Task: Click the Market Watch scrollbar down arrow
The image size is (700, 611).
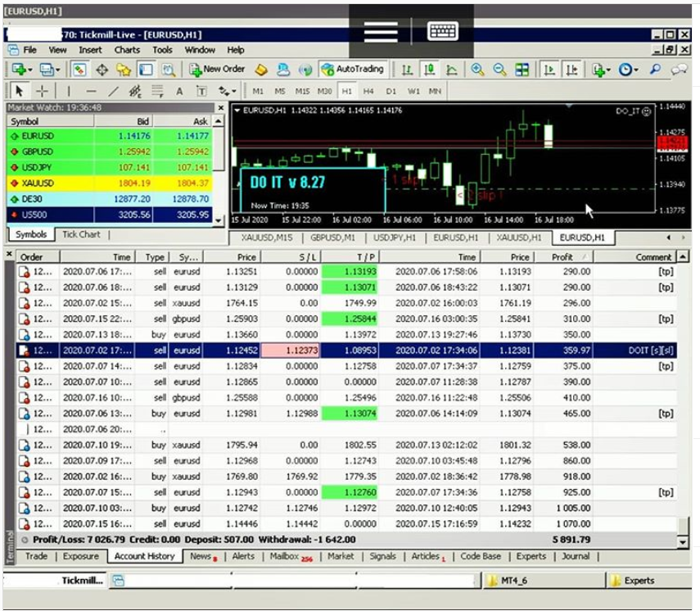Action: 219,220
